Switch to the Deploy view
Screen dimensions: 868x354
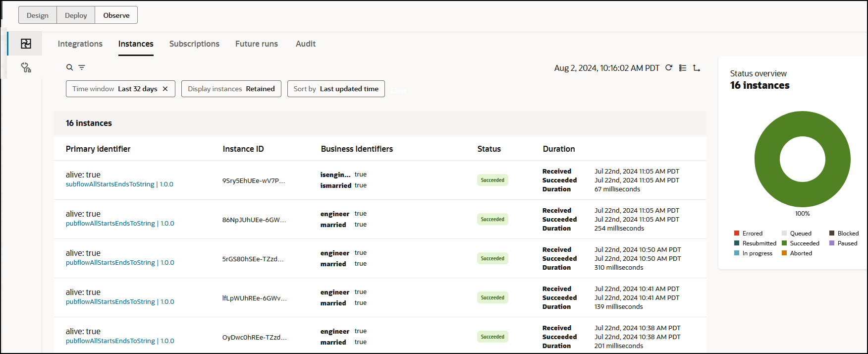(76, 15)
